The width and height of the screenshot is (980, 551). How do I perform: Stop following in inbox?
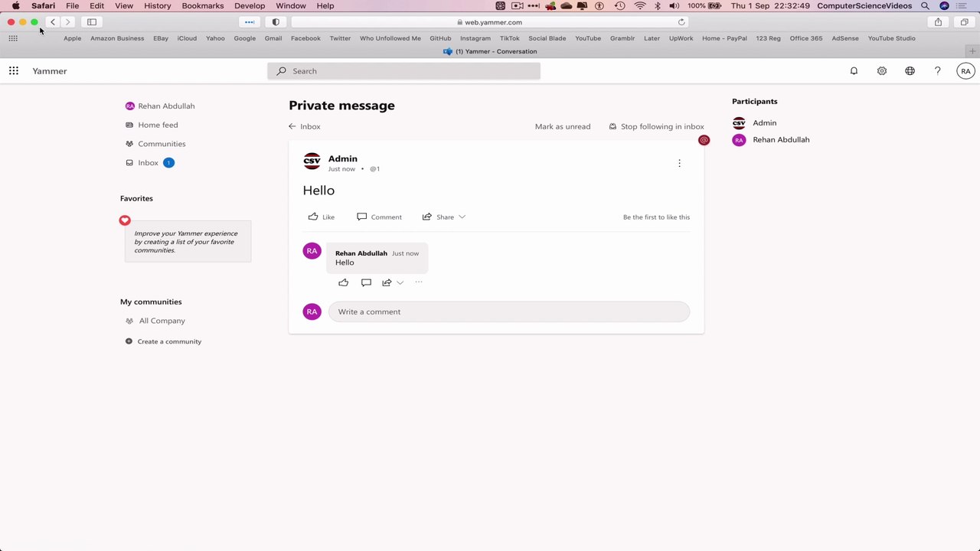pyautogui.click(x=656, y=126)
